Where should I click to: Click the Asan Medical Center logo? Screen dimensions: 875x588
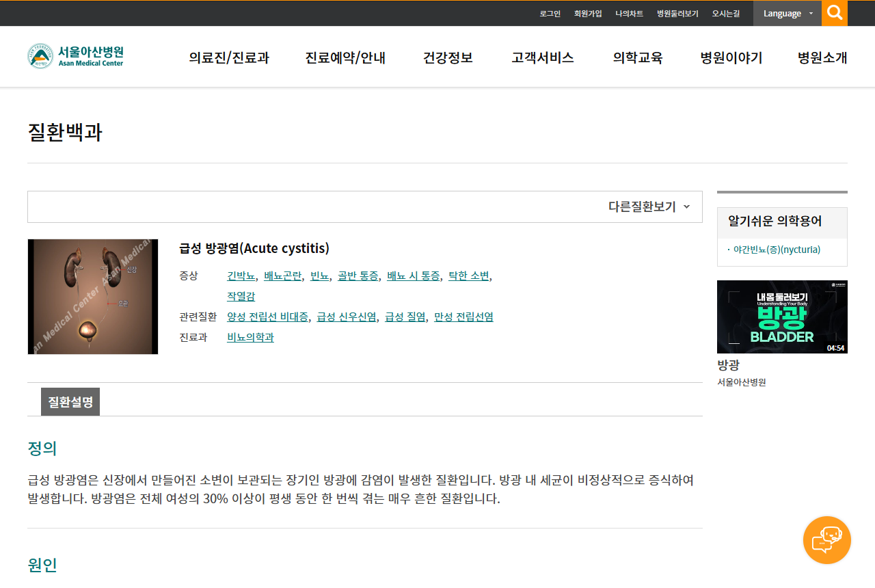[x=75, y=56]
